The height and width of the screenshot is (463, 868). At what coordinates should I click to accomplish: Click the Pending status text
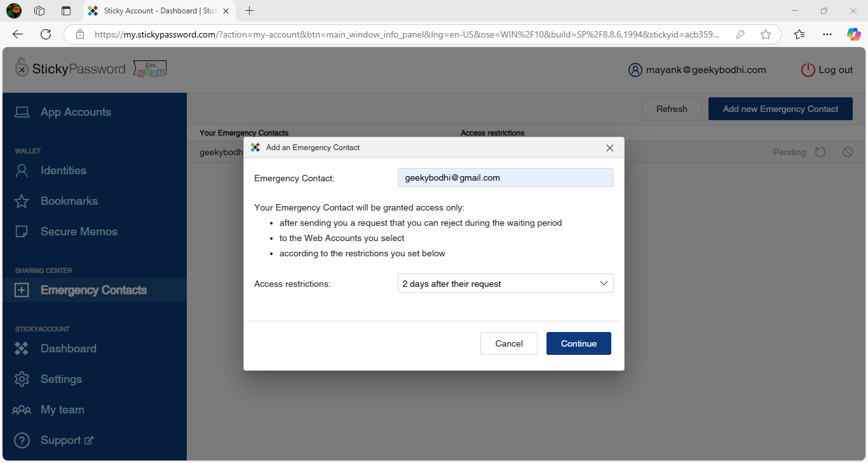789,152
